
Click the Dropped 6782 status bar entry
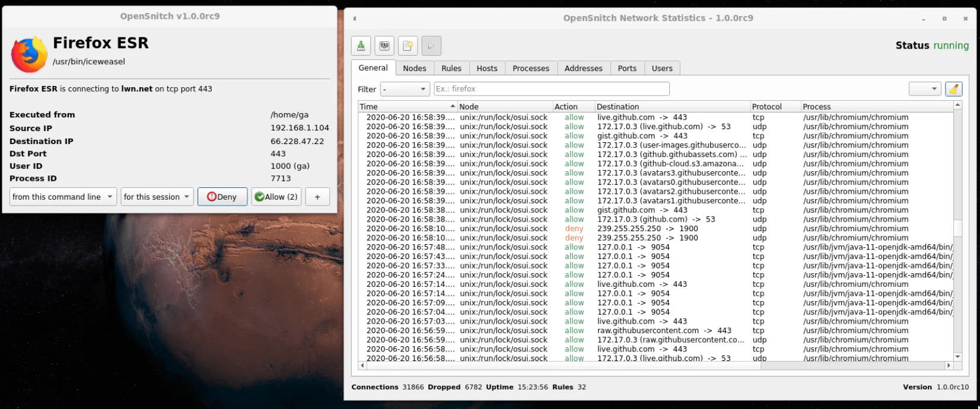[x=455, y=387]
